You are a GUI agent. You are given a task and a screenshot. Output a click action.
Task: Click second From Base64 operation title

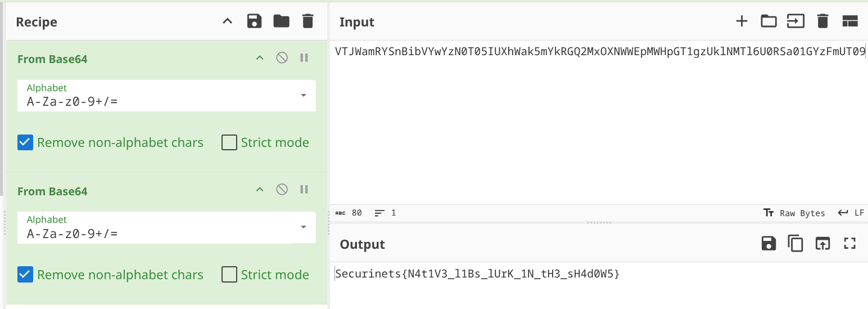tap(52, 191)
